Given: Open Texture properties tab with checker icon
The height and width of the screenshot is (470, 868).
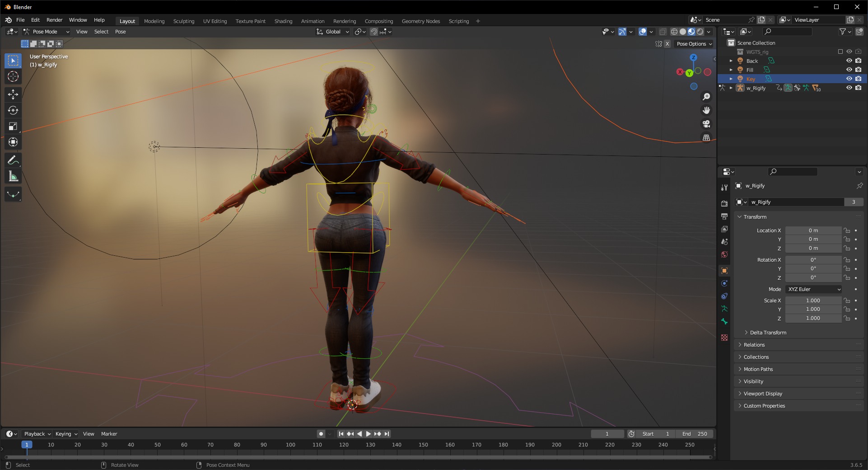Looking at the screenshot, I should [724, 338].
